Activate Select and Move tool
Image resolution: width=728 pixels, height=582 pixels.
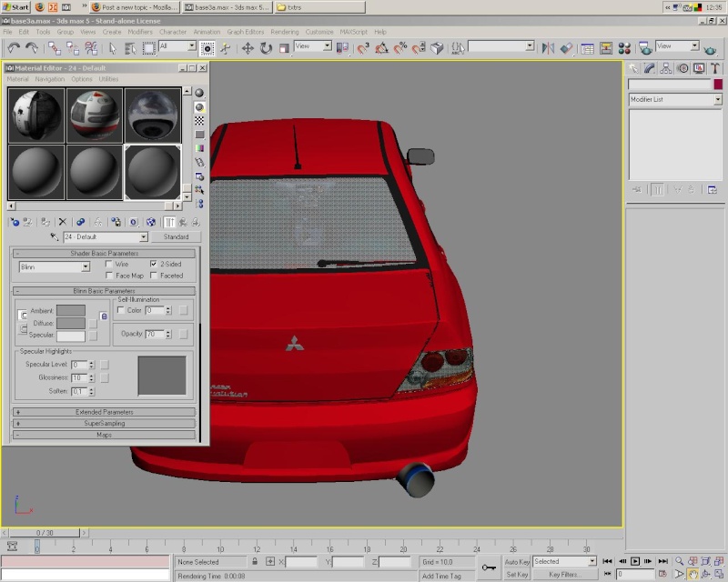point(248,48)
